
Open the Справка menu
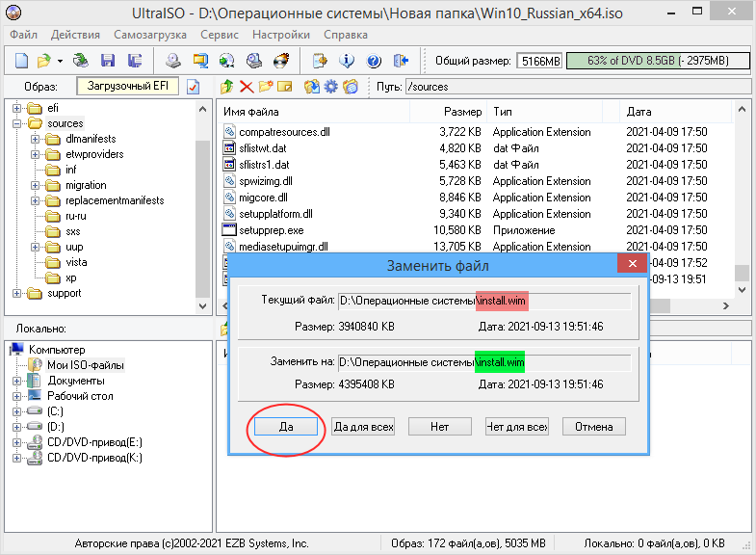point(346,35)
